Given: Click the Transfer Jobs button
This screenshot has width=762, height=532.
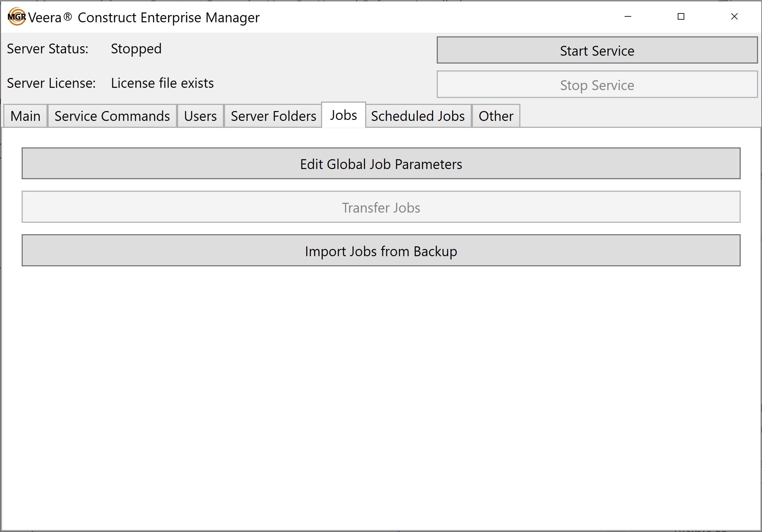Looking at the screenshot, I should click(x=381, y=207).
